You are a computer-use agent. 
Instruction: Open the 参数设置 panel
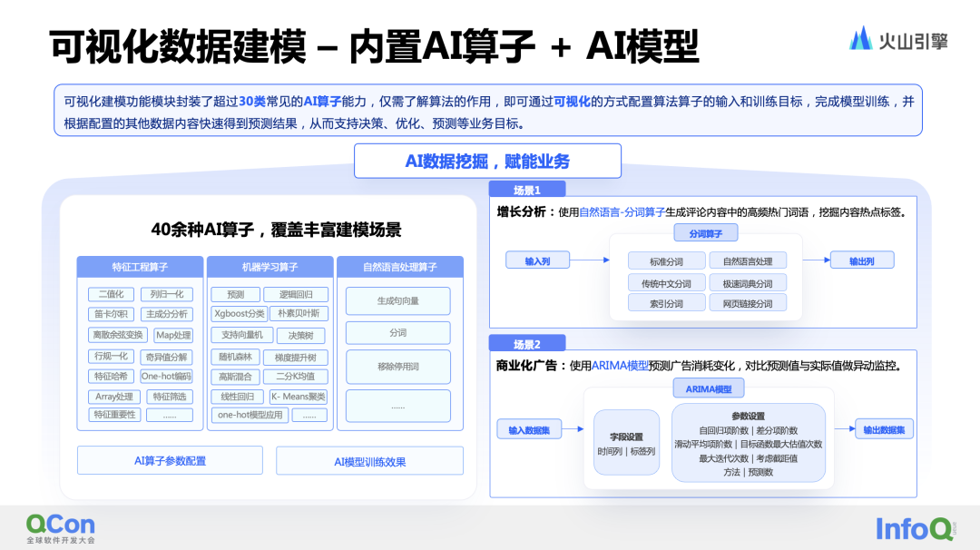point(748,443)
